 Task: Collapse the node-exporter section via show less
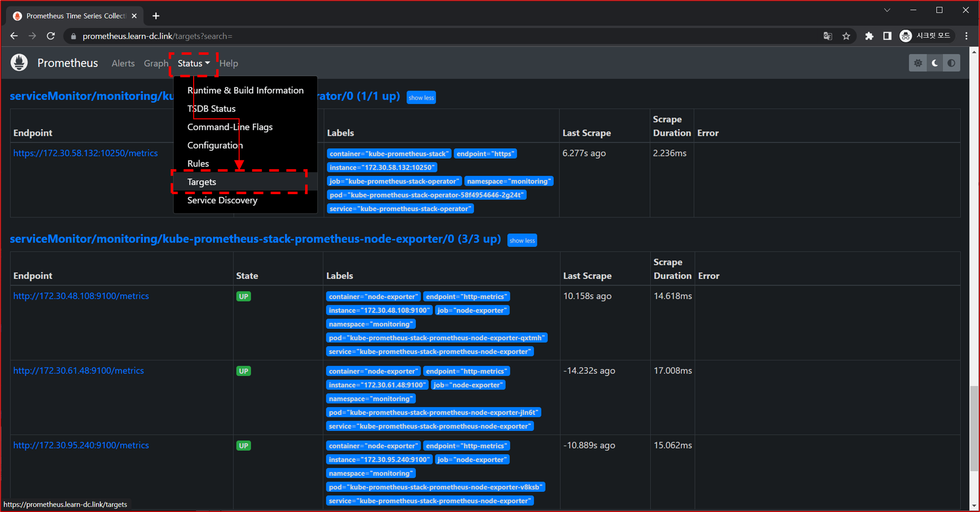(x=522, y=240)
